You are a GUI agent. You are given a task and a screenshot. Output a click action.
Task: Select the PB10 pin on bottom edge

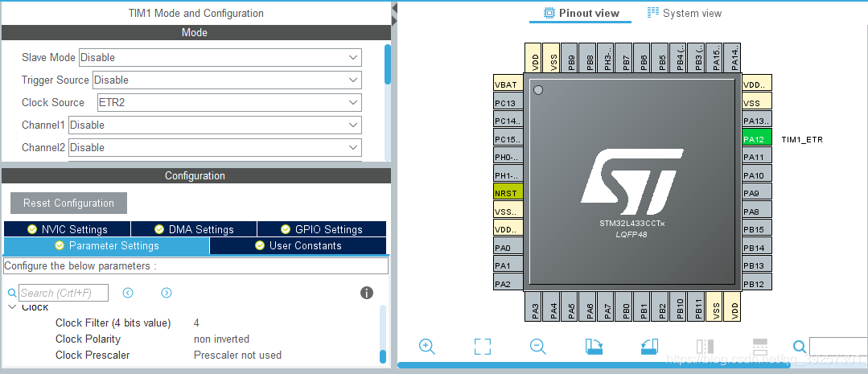pyautogui.click(x=680, y=306)
